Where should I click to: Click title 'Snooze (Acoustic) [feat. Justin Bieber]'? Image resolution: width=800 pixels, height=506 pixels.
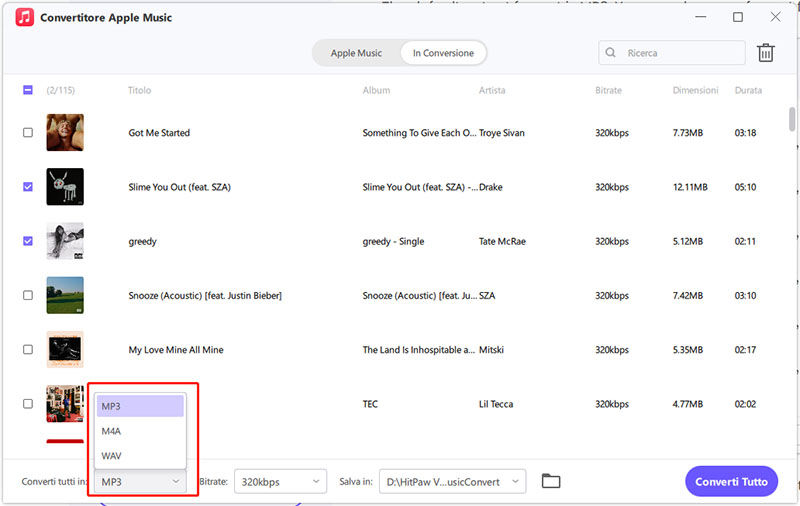(x=205, y=295)
